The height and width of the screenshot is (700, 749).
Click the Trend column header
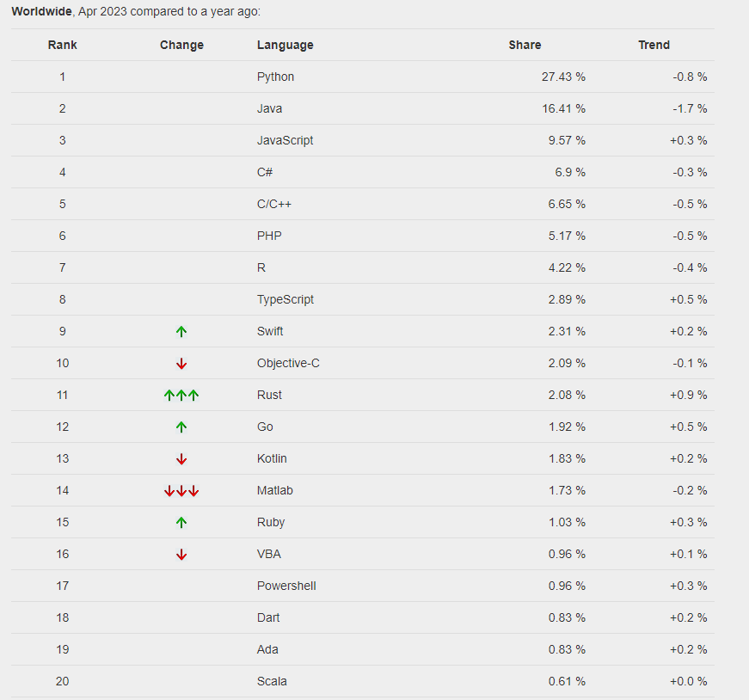(x=654, y=45)
